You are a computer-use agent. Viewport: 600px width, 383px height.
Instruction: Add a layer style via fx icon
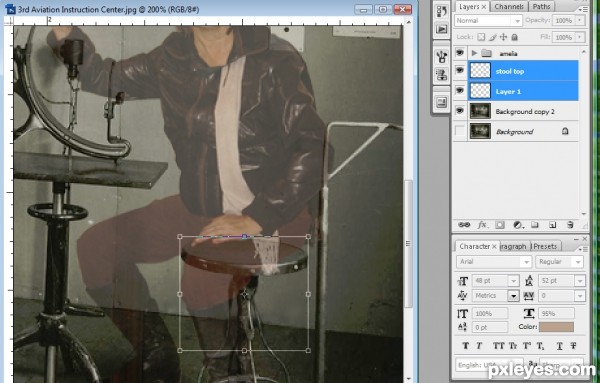point(482,225)
